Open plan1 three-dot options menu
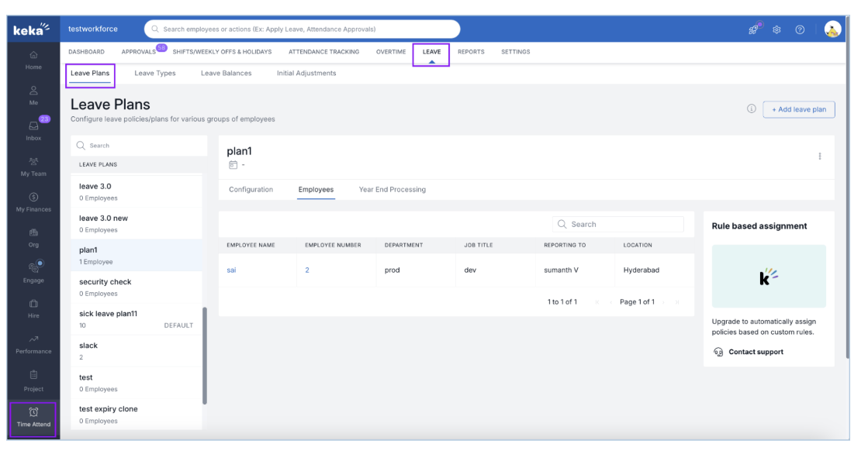Screen dimensions: 868x451 point(819,157)
